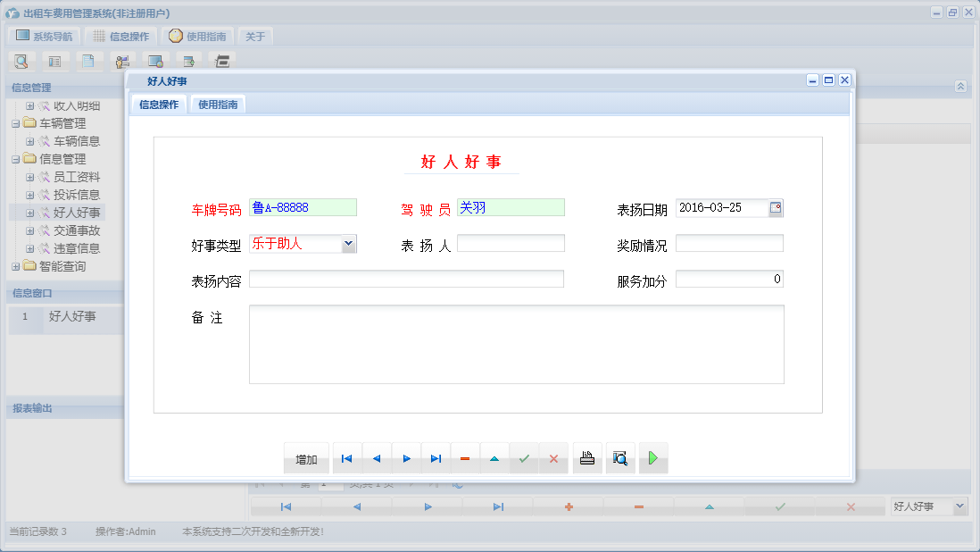980x552 pixels.
Task: Click the monitor icon in main toolbar
Action: tap(155, 62)
